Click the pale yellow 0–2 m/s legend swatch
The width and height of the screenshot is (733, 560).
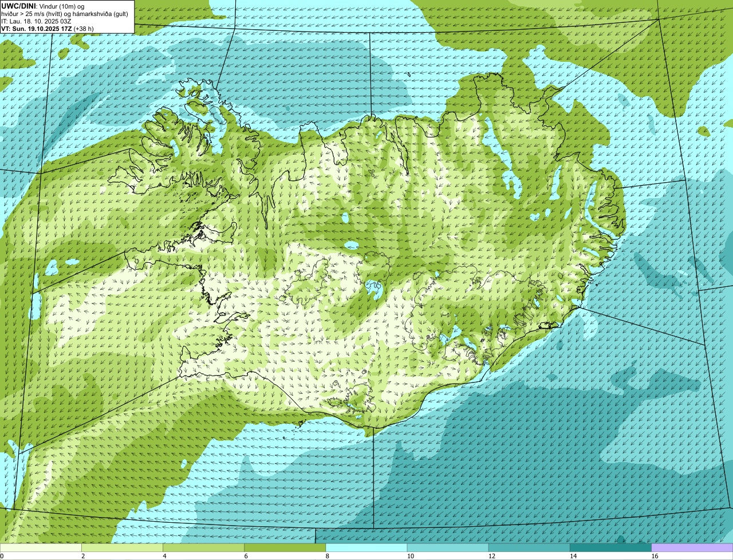(x=41, y=547)
